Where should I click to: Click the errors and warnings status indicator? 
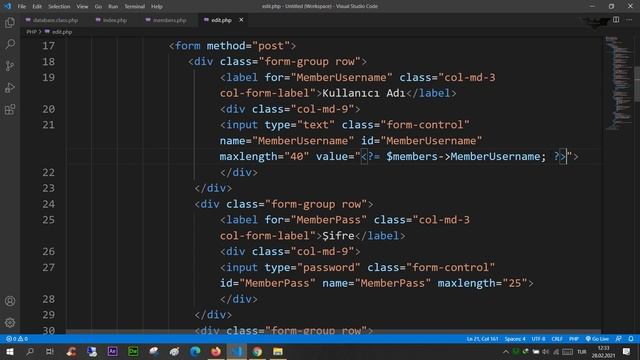pos(17,339)
